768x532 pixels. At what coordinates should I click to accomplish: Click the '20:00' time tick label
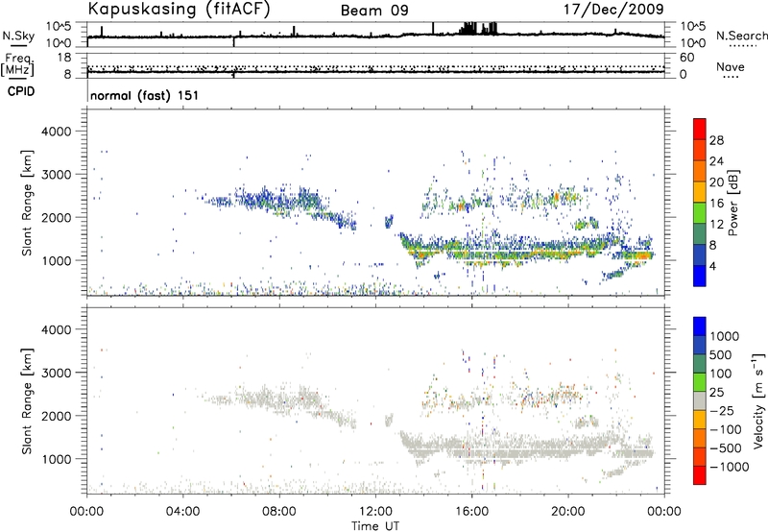[568, 512]
